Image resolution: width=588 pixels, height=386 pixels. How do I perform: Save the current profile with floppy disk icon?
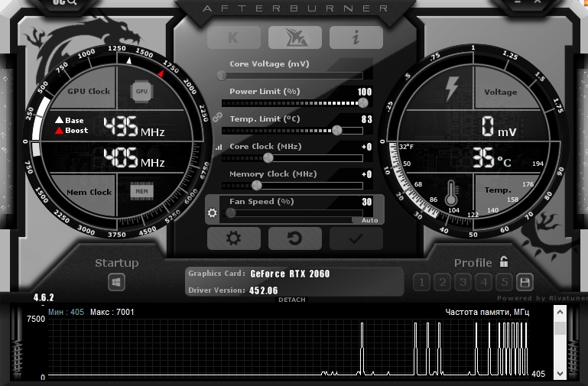tap(525, 282)
